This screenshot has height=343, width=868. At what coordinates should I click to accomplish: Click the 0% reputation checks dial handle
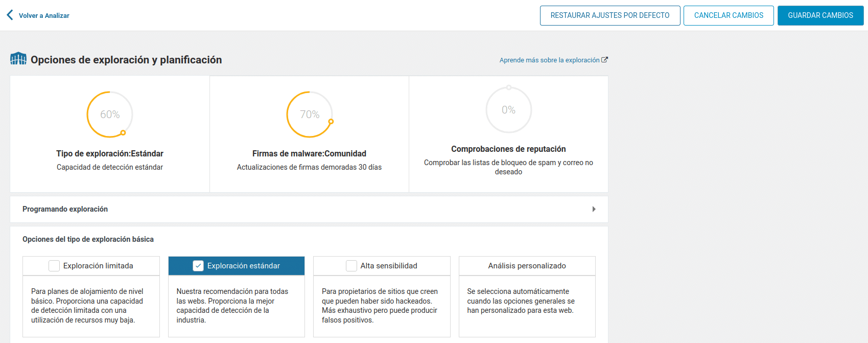(509, 87)
